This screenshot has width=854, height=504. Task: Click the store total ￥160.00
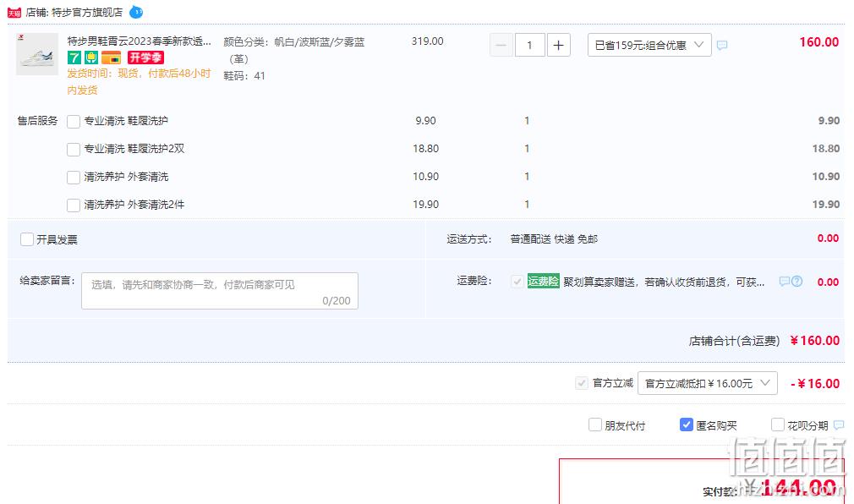point(815,341)
